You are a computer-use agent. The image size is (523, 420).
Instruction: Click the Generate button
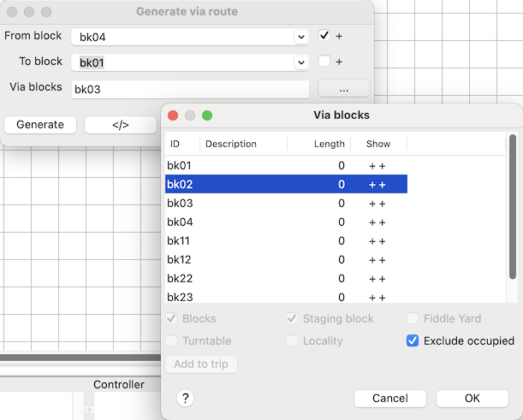point(40,125)
